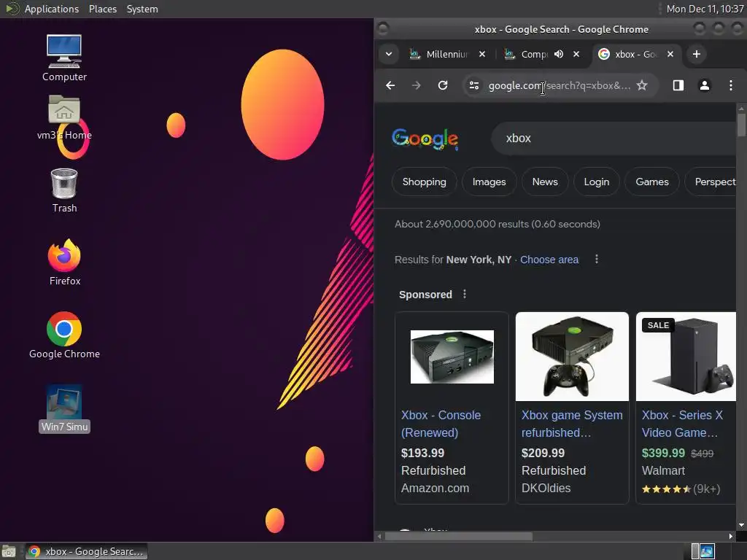
Task: Open the Win7 Simu desktop icon
Action: [64, 408]
